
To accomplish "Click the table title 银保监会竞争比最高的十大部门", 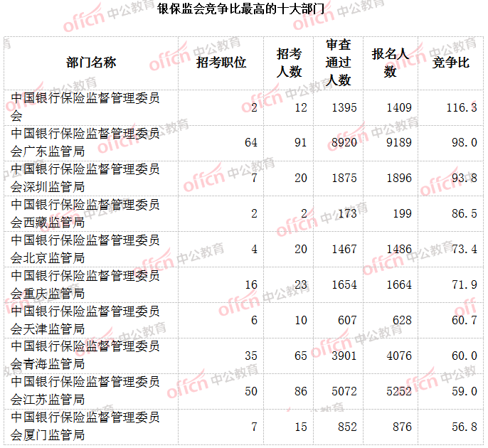I will [x=240, y=9].
